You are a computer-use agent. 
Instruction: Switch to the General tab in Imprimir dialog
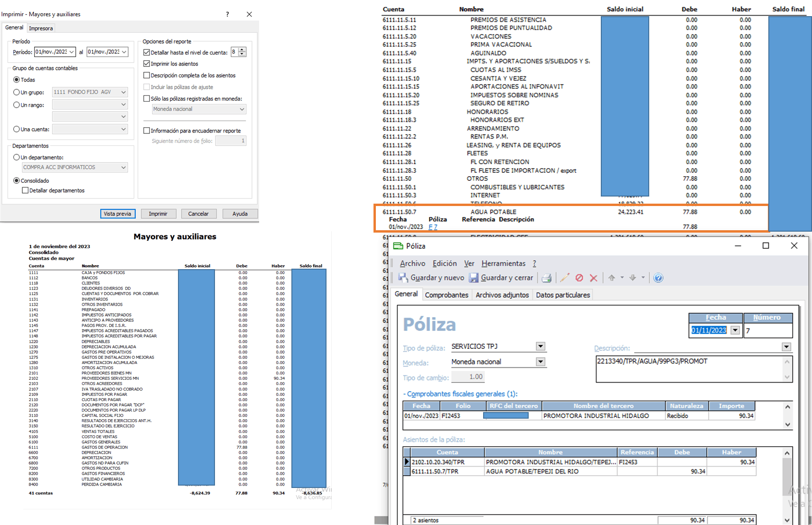coord(14,28)
